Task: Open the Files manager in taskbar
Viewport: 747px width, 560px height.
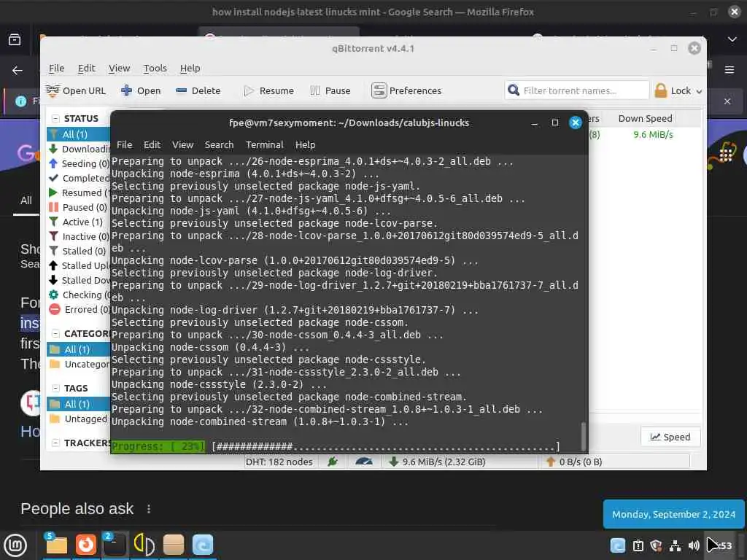Action: click(56, 545)
